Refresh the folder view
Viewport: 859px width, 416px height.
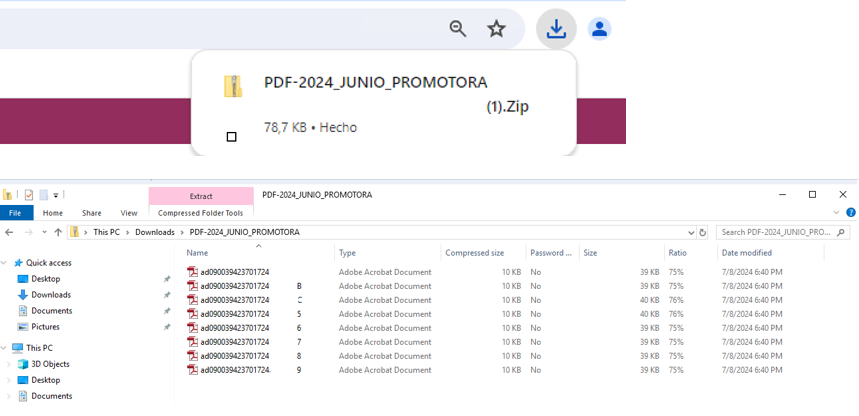click(703, 232)
